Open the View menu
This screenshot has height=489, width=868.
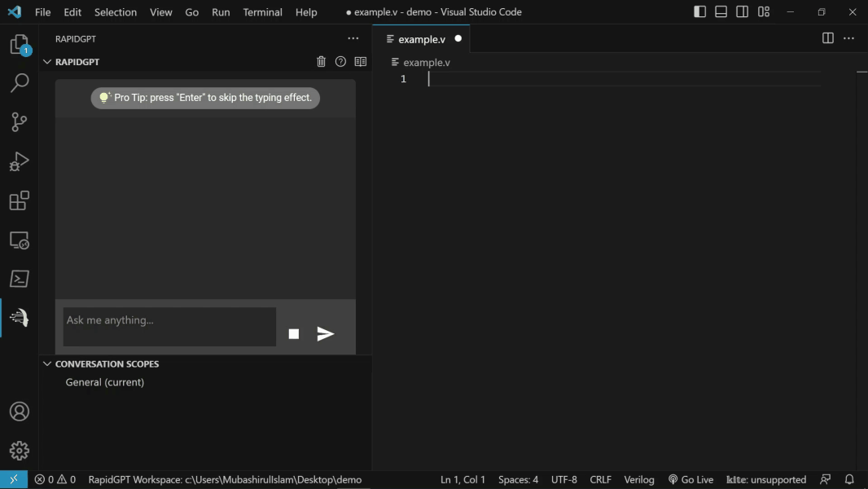click(x=161, y=11)
